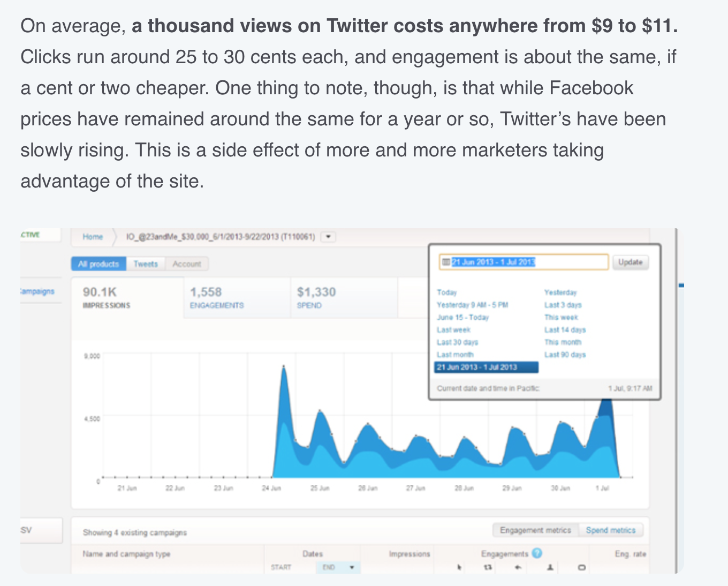Choose the This month range
Image resolution: width=728 pixels, height=586 pixels.
[x=563, y=342]
